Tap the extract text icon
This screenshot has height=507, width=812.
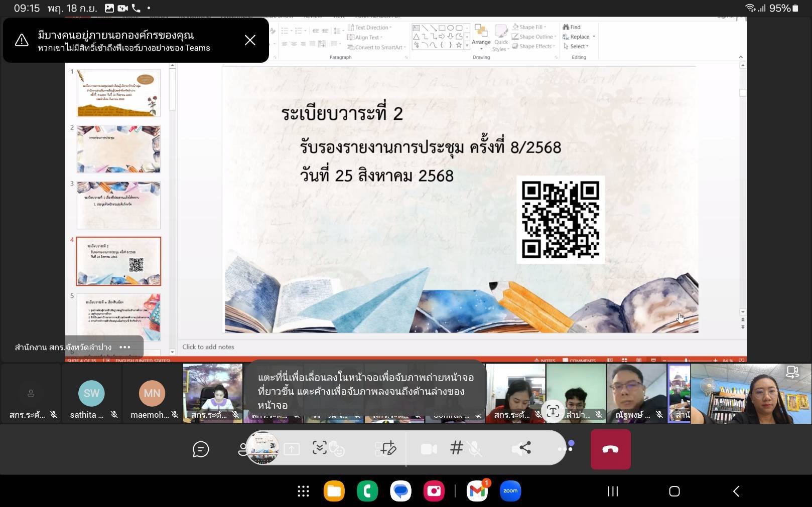(x=553, y=411)
